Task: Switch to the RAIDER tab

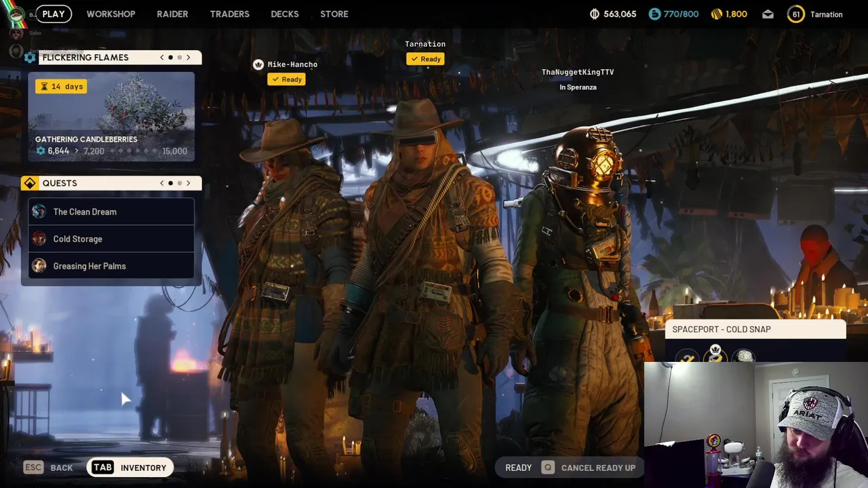Action: (x=172, y=14)
